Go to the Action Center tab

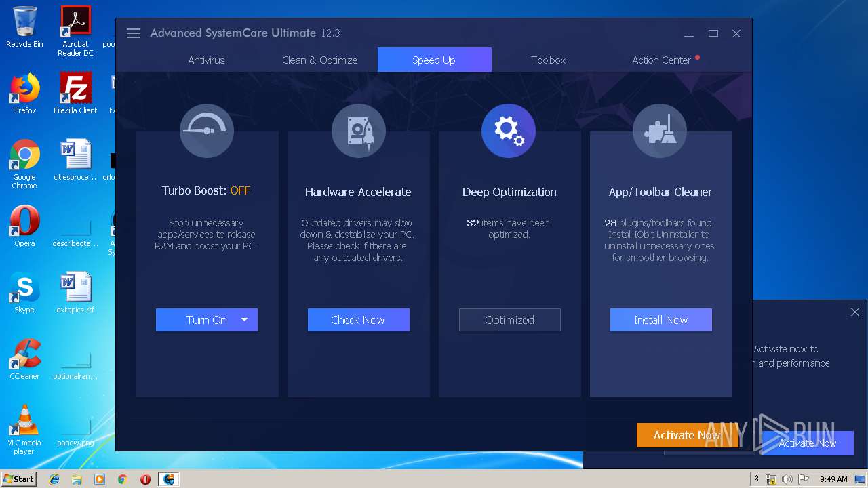click(661, 60)
